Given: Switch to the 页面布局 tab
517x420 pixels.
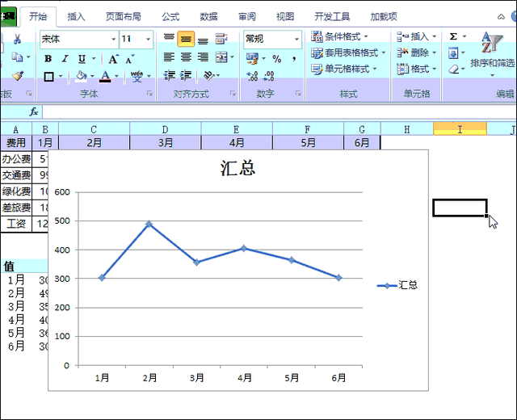Looking at the screenshot, I should (x=123, y=16).
